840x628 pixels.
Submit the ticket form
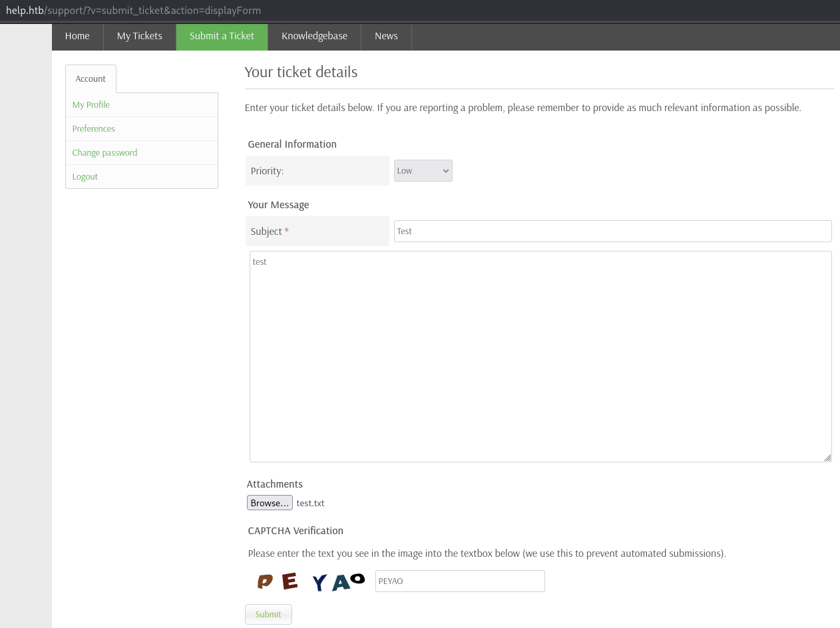click(x=268, y=615)
